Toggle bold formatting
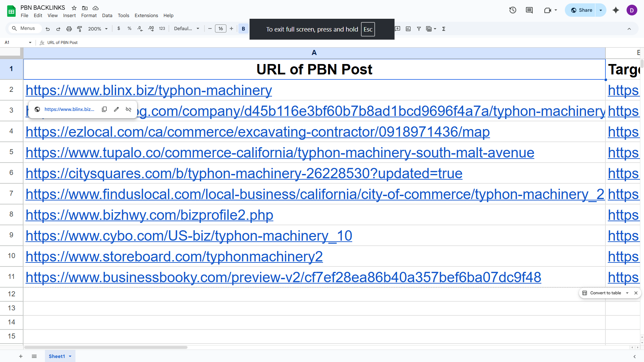This screenshot has width=644, height=362. (244, 29)
